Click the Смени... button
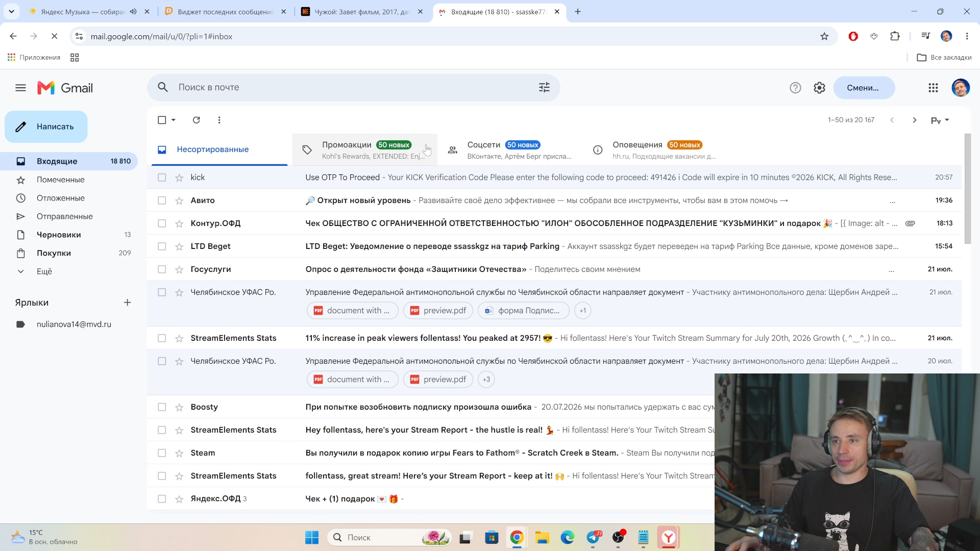 tap(864, 88)
